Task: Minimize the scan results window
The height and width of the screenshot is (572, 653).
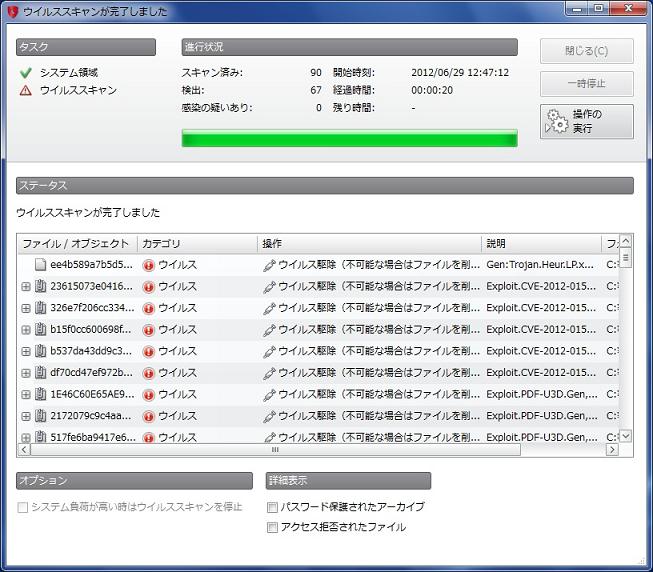Action: click(577, 8)
